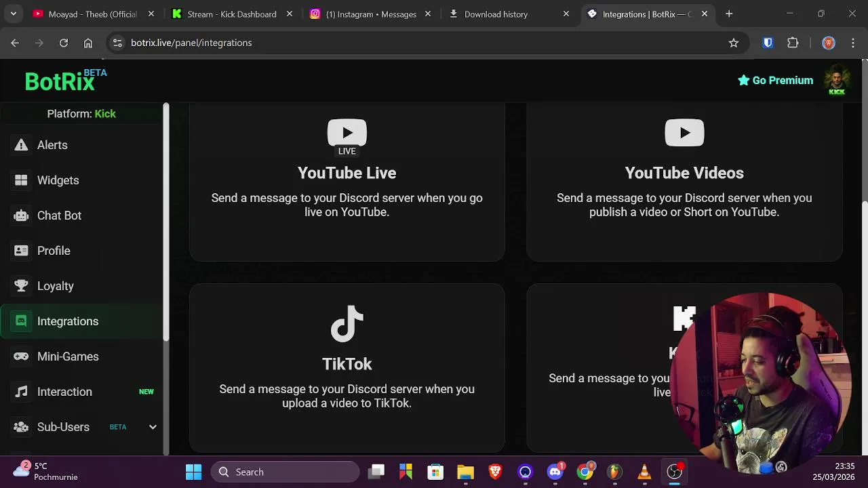The height and width of the screenshot is (488, 868).
Task: Click the Windows taskbar Search box
Action: coord(285,472)
